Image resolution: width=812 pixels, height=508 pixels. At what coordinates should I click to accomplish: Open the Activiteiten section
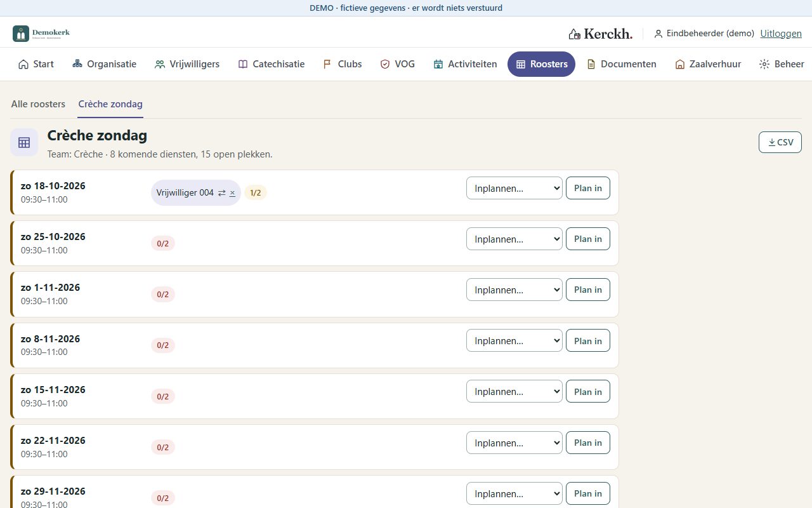[465, 64]
